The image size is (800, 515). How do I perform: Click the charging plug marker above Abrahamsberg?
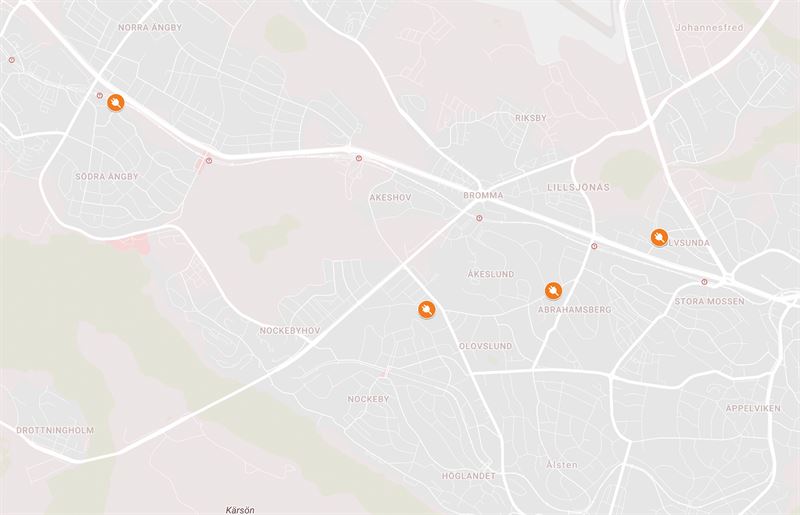point(553,291)
